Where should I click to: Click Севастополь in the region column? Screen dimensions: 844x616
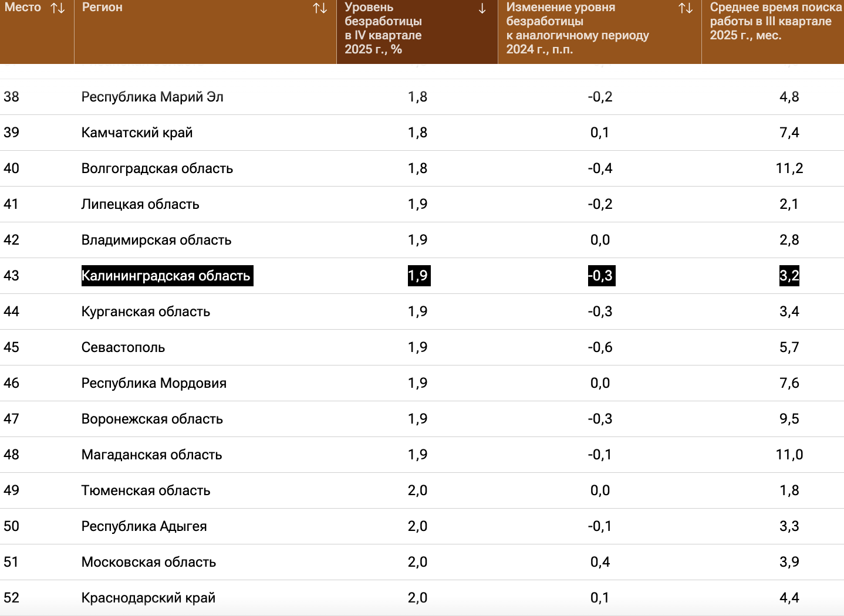[x=123, y=347]
